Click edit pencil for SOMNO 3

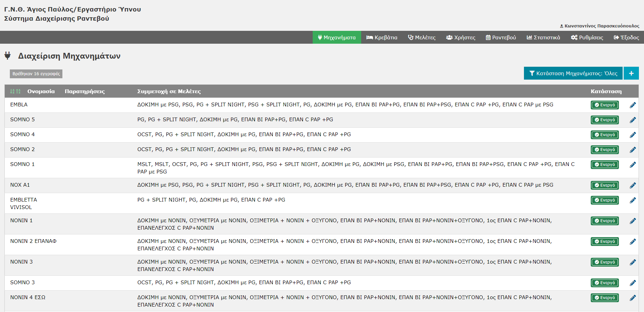tap(632, 283)
